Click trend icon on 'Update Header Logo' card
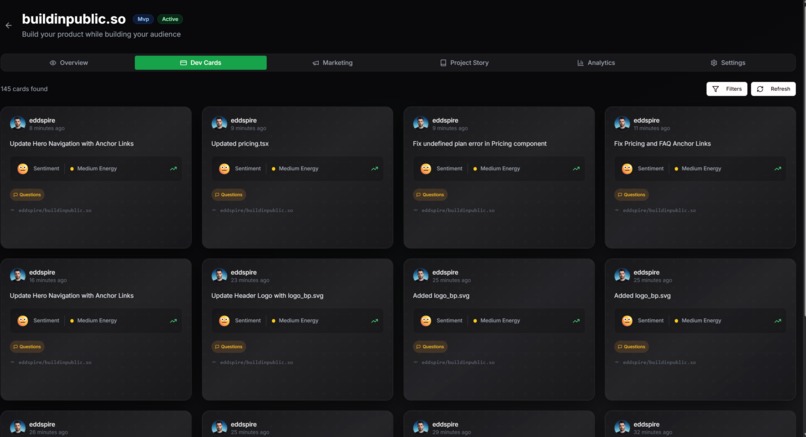Screen dimensions: 806x437 coord(375,321)
